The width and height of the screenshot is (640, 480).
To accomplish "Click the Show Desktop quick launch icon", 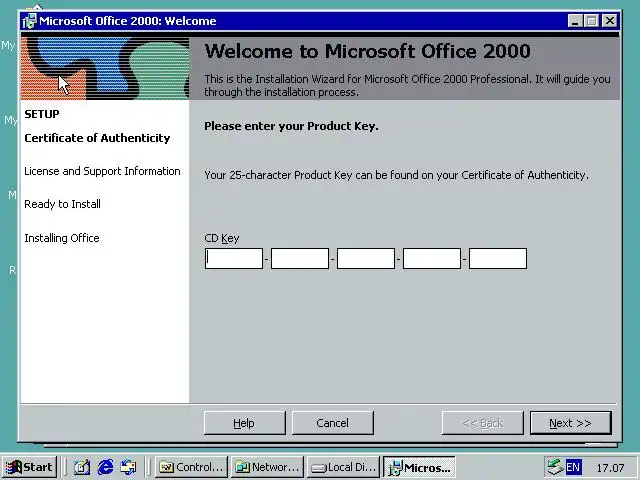I will (x=82, y=467).
